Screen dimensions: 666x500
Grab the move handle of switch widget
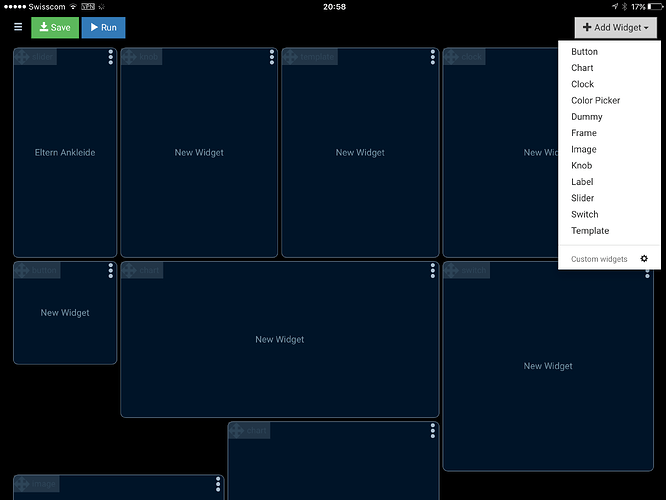[452, 271]
